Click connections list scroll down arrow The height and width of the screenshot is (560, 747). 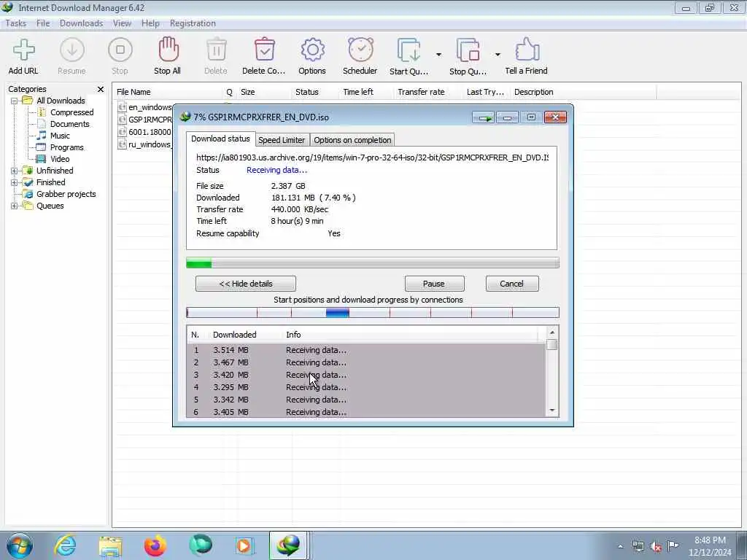point(552,411)
